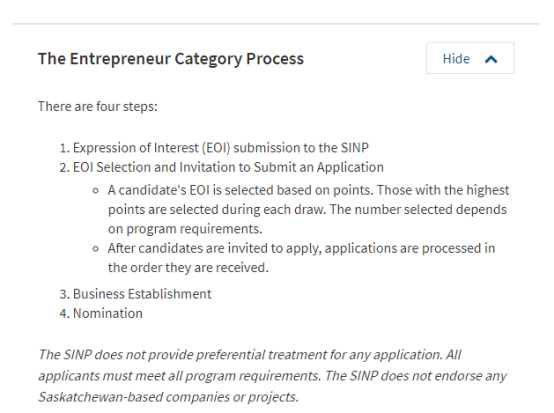Click 'Saskatchewan-based companies or projects' italic line
This screenshot has height=413, width=554.
point(169,397)
